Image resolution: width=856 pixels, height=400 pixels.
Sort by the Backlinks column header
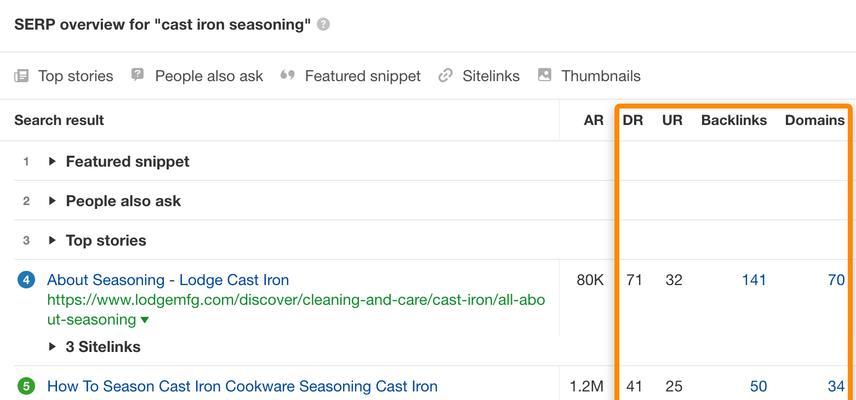734,120
